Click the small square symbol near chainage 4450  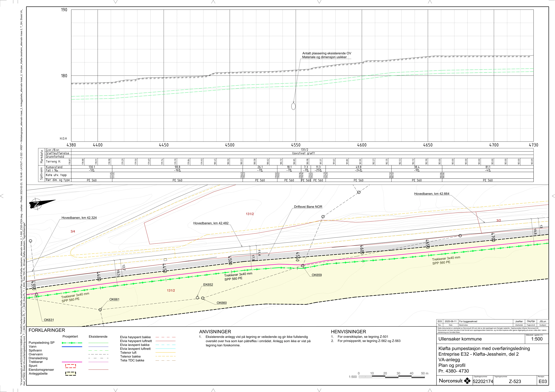click(x=165, y=260)
